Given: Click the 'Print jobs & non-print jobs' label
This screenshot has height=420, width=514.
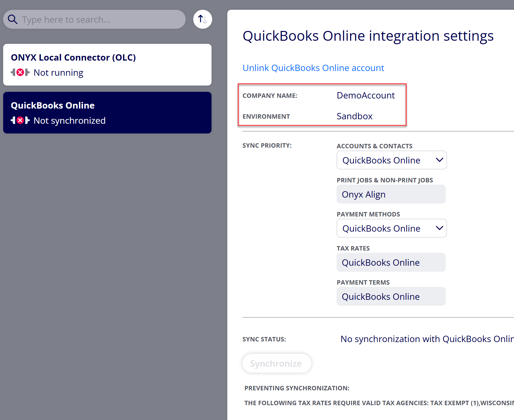Looking at the screenshot, I should [385, 180].
